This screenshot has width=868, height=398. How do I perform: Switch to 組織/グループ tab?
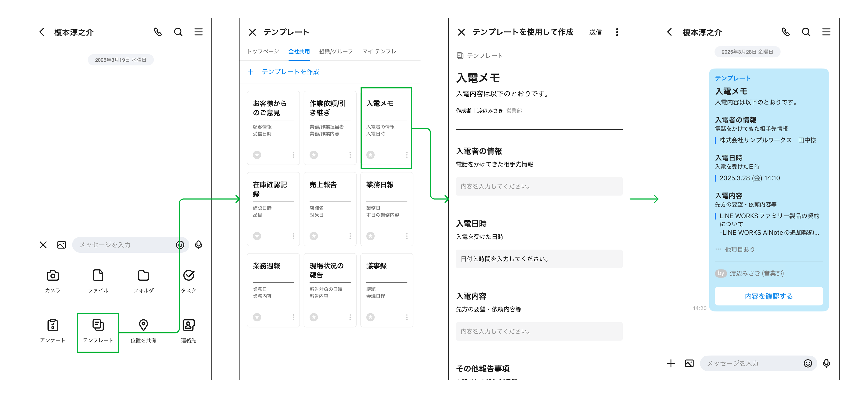(336, 51)
